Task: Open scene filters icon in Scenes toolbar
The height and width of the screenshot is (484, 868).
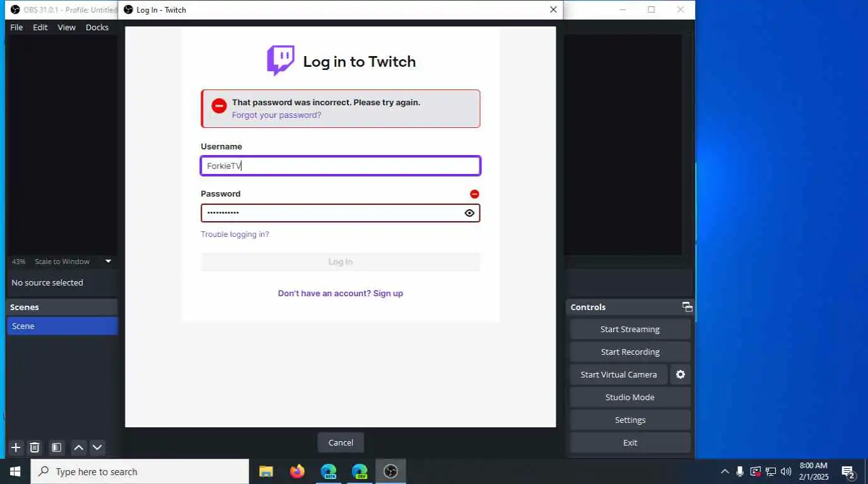Action: click(56, 447)
